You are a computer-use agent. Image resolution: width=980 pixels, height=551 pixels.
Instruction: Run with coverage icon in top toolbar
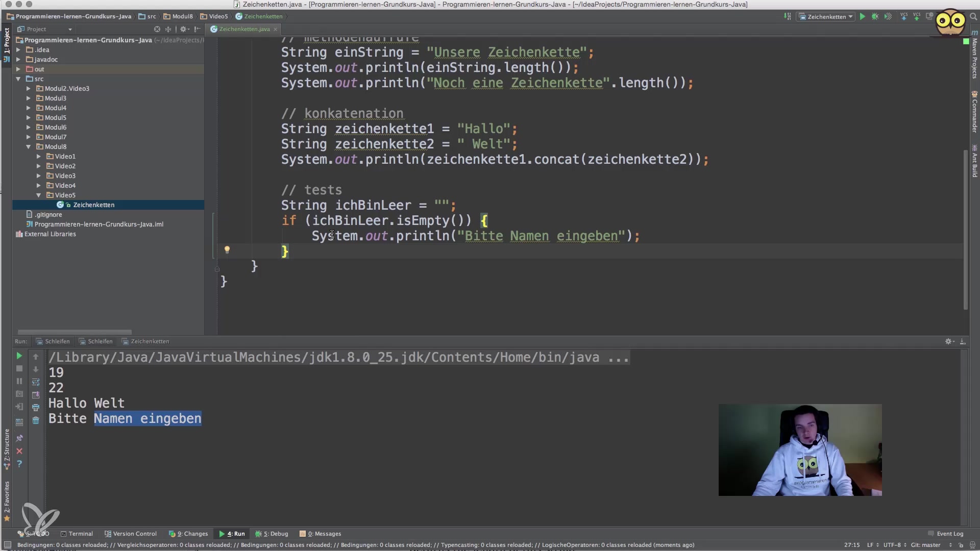pos(888,17)
